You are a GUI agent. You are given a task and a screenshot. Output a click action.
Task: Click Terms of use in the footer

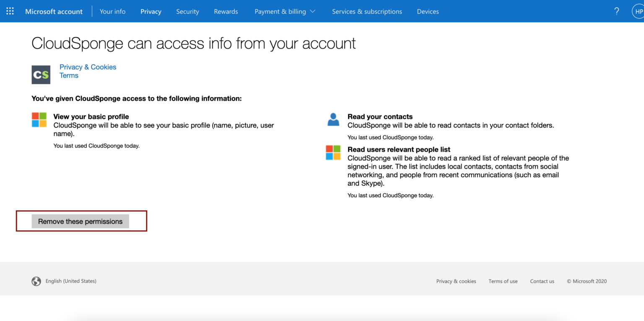tap(503, 281)
